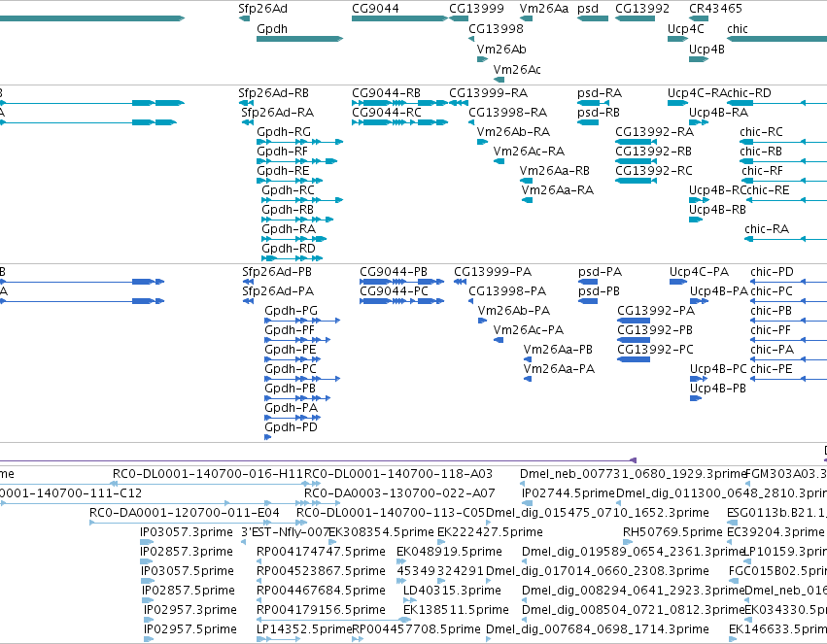The width and height of the screenshot is (827, 644).
Task: Select transcript Gpdh-RE
Action: coord(283,171)
